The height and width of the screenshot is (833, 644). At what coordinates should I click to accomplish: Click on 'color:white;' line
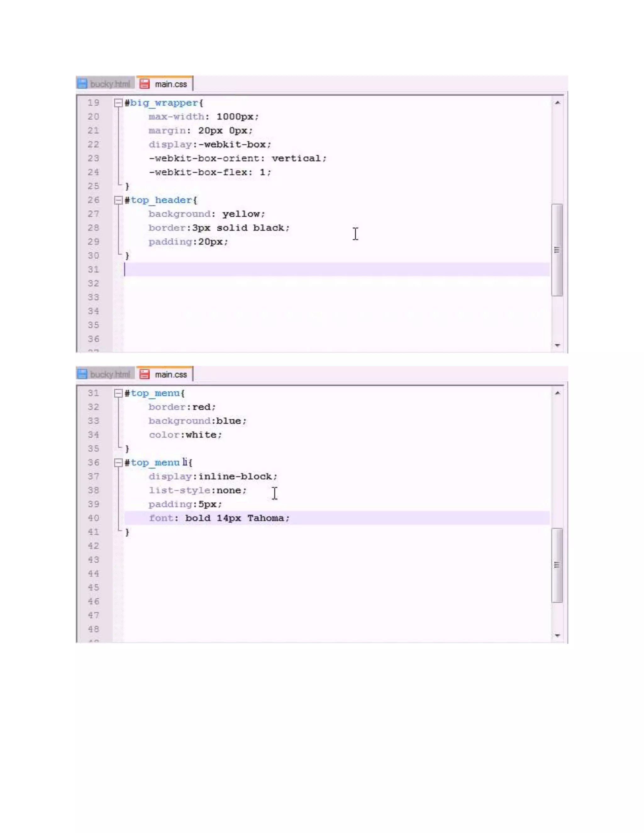pyautogui.click(x=185, y=435)
